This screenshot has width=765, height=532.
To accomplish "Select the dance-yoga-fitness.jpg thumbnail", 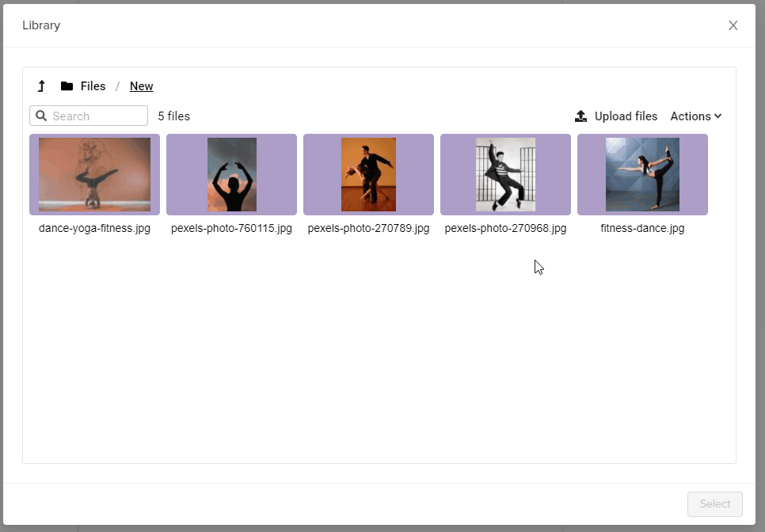I will click(x=94, y=174).
